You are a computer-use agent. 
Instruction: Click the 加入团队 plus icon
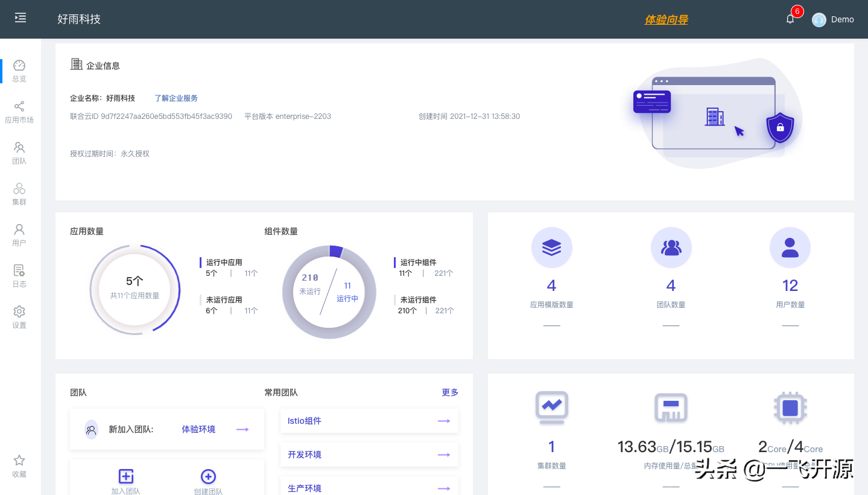click(x=125, y=476)
